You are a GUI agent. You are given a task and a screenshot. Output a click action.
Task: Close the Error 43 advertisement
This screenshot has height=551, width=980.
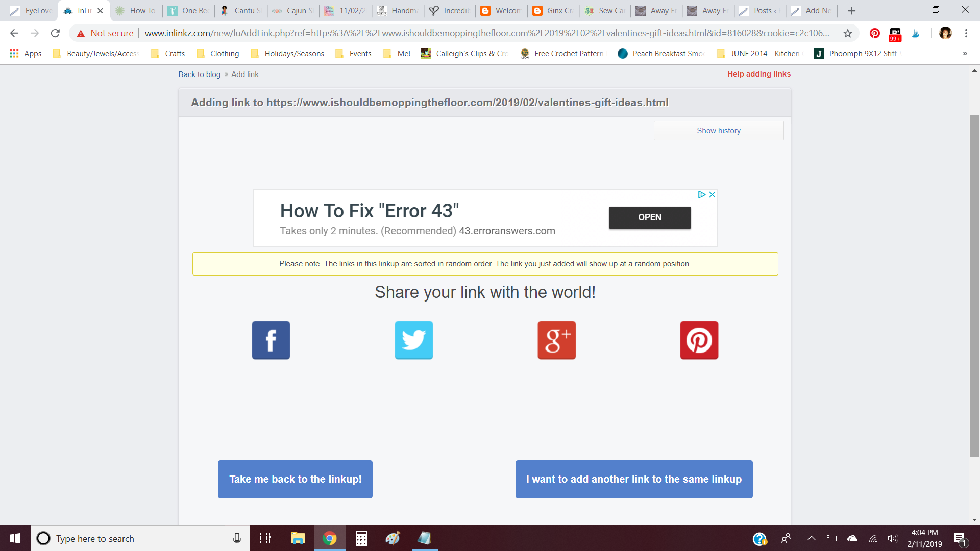point(712,195)
